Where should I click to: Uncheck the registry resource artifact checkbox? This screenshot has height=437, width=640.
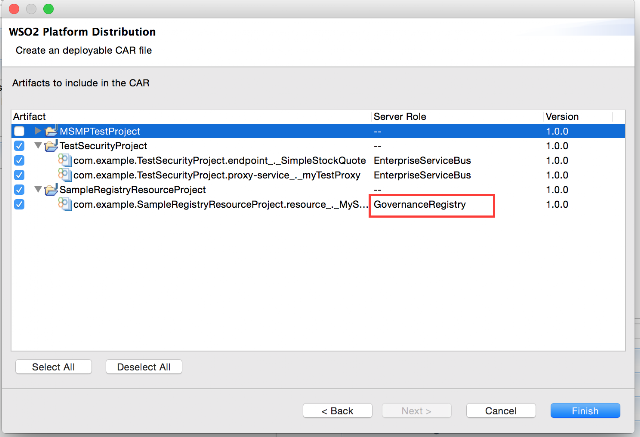(19, 204)
